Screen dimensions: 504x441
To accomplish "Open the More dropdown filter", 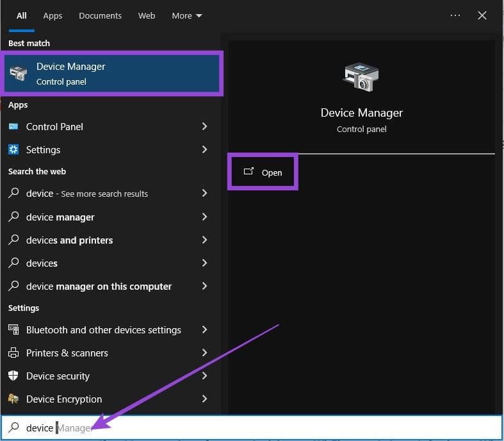I will pyautogui.click(x=187, y=16).
